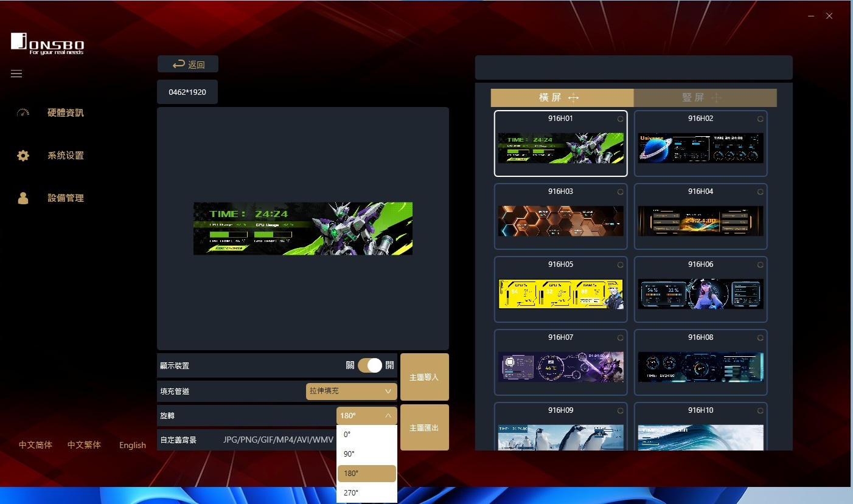Select 90° rotation option
The width and height of the screenshot is (853, 504).
[x=367, y=454]
